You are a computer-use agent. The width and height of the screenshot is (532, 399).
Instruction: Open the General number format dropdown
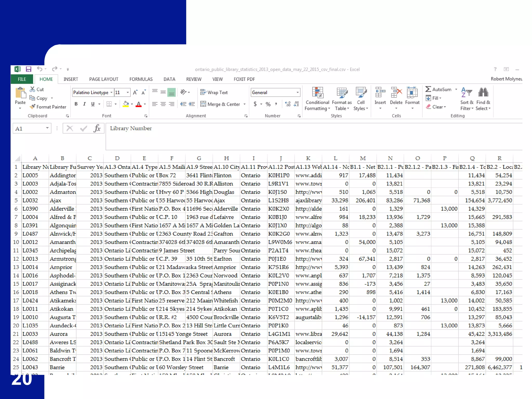point(297,92)
